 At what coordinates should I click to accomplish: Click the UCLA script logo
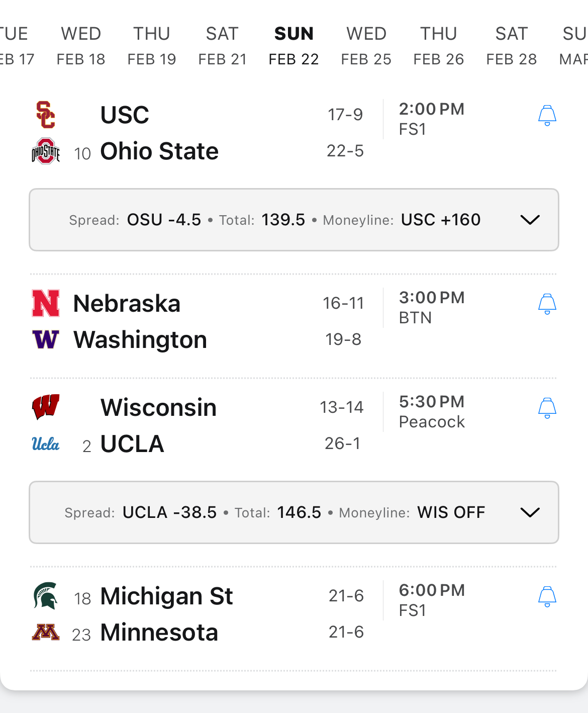[x=46, y=443]
